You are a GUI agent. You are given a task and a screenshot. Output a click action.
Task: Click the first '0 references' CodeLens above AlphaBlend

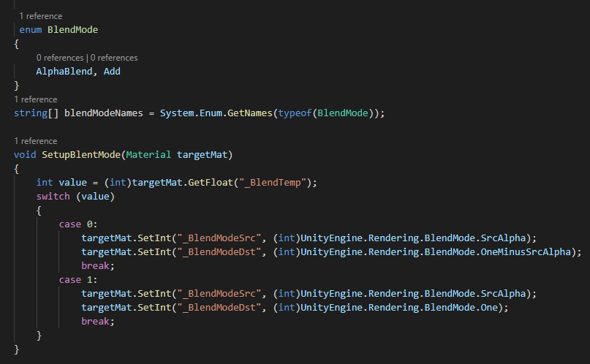pyautogui.click(x=59, y=57)
